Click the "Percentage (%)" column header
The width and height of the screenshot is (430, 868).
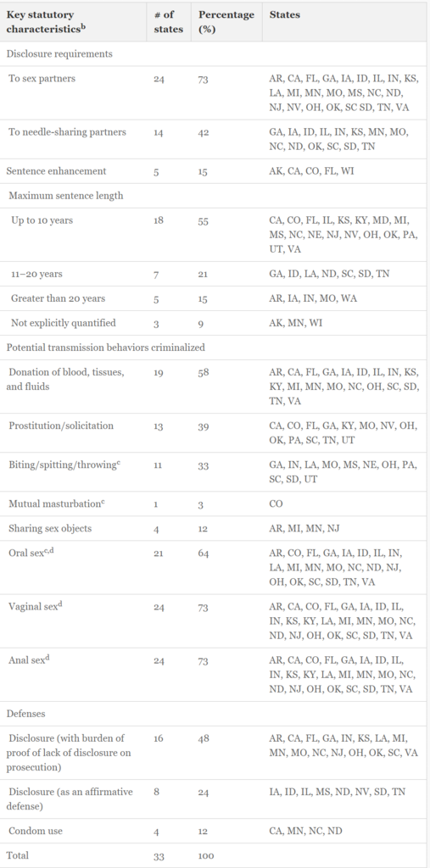pyautogui.click(x=226, y=21)
